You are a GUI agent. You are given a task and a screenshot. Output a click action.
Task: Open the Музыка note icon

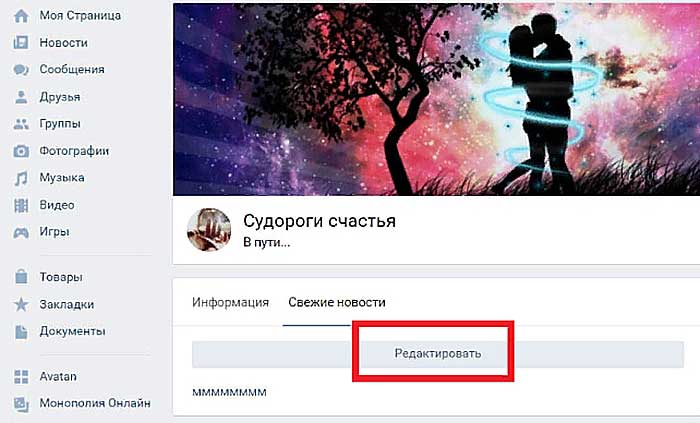[21, 178]
